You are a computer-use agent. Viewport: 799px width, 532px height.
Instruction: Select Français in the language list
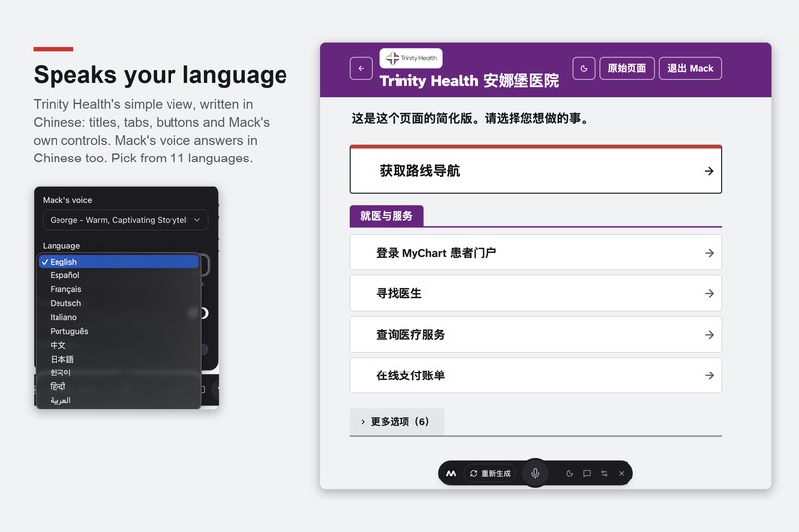[119, 289]
